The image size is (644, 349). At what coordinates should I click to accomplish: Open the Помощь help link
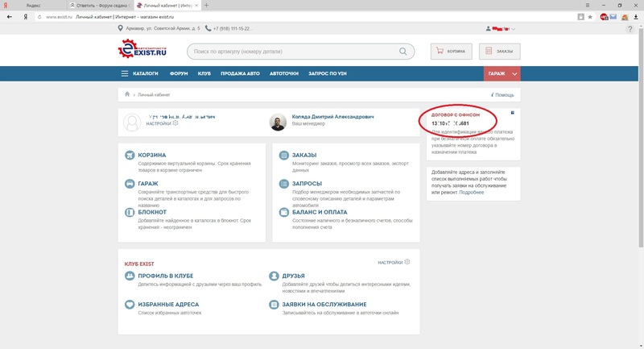tap(502, 95)
